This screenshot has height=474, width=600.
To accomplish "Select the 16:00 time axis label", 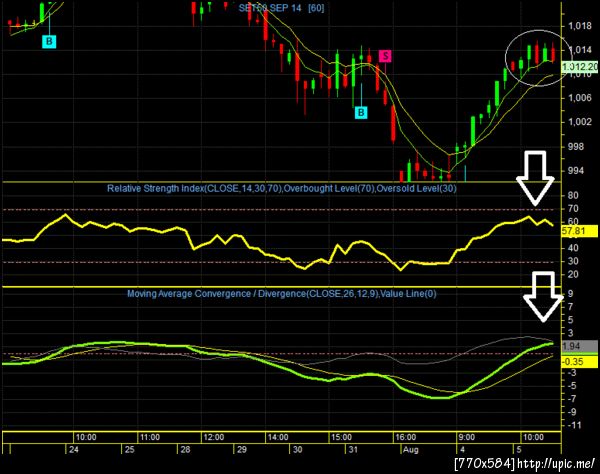I will coord(406,437).
